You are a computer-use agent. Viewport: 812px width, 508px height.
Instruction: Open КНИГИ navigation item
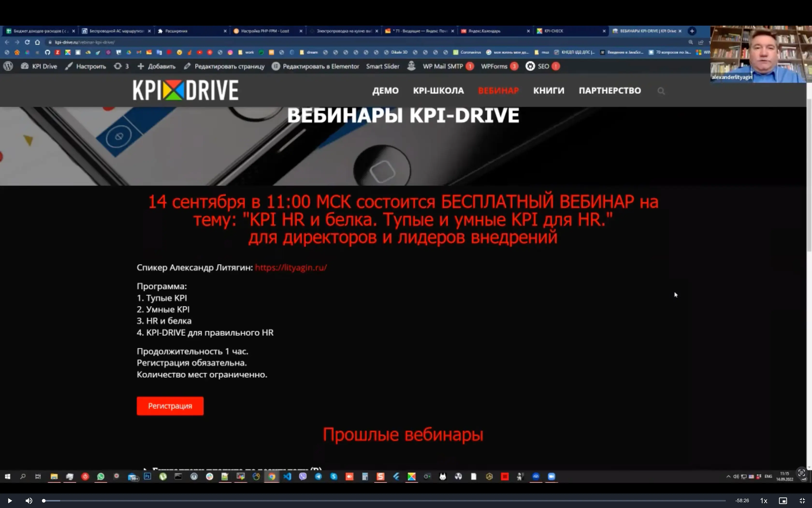click(549, 91)
